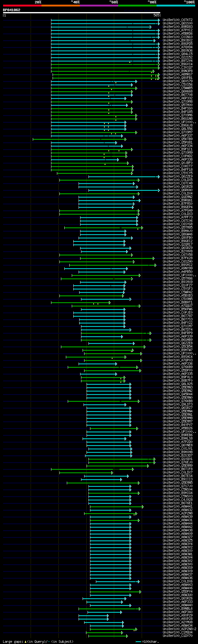This screenshot has width=198, height=644.
Task: Click the UniRef100_A7PGA9 entry
Action: 178,210
